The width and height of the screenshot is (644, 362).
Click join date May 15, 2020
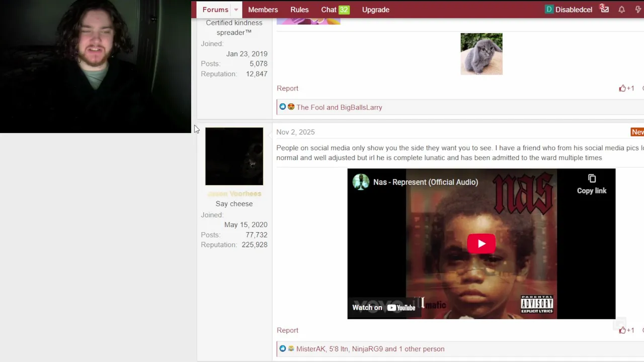coord(246,225)
